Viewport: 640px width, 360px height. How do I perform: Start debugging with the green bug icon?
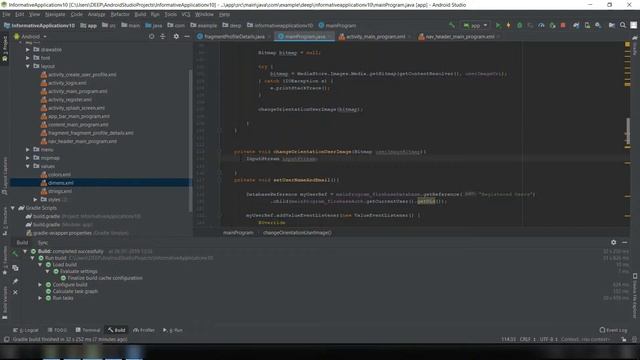pyautogui.click(x=520, y=25)
